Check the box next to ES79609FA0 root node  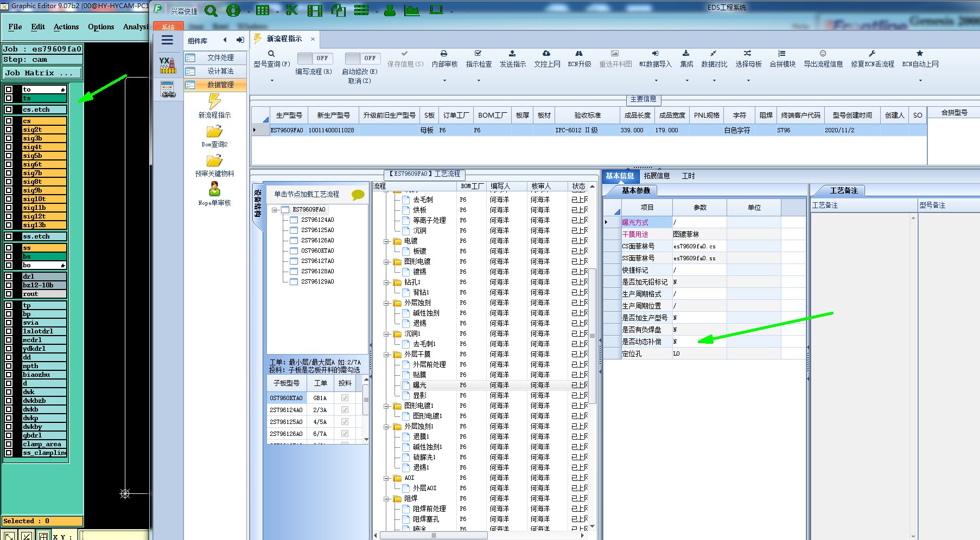(x=285, y=210)
